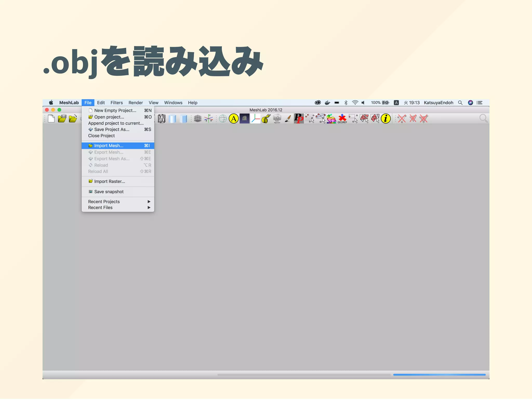The image size is (532, 400).
Task: Click the Open project layered-folder toolbar icon
Action: (x=62, y=119)
